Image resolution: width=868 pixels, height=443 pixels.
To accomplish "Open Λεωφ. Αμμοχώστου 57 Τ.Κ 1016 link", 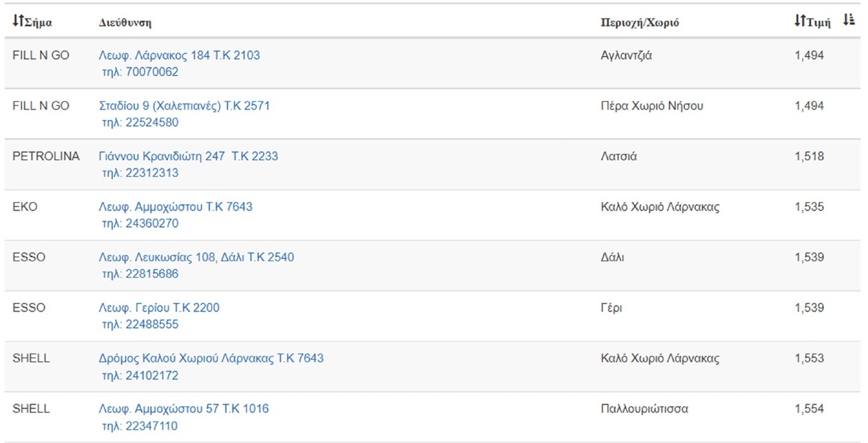I will (x=184, y=408).
